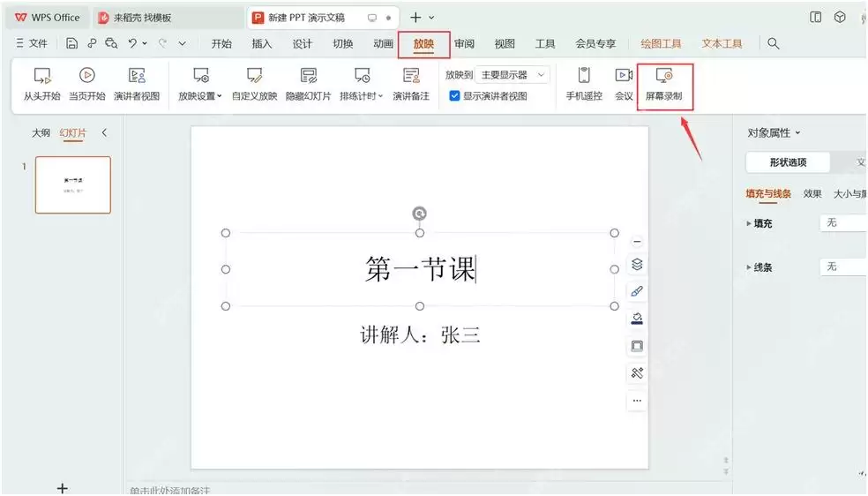Screen dimensions: 868x496
Task: Click the redo arrow
Action: tap(162, 43)
